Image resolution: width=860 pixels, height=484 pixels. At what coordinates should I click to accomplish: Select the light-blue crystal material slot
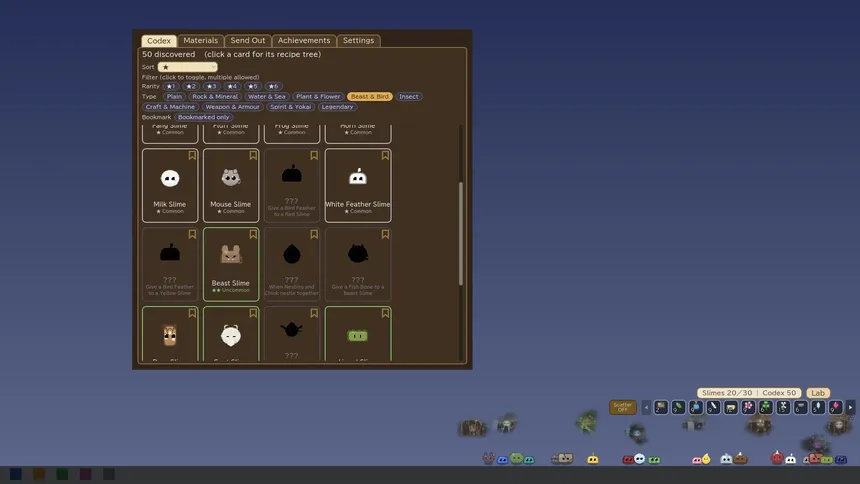(x=818, y=407)
